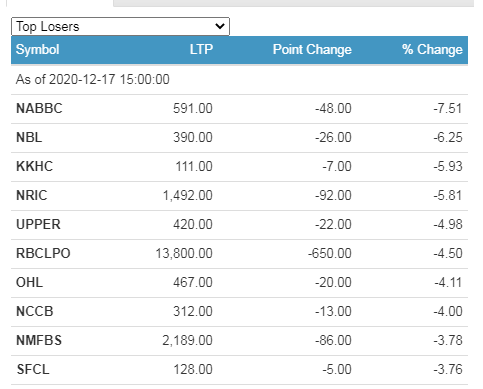Open NABBC stock symbol
The image size is (483, 389).
[39, 109]
